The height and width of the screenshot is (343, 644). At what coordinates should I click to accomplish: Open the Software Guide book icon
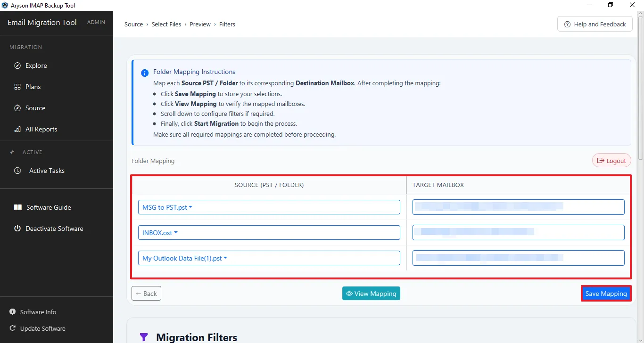click(17, 207)
